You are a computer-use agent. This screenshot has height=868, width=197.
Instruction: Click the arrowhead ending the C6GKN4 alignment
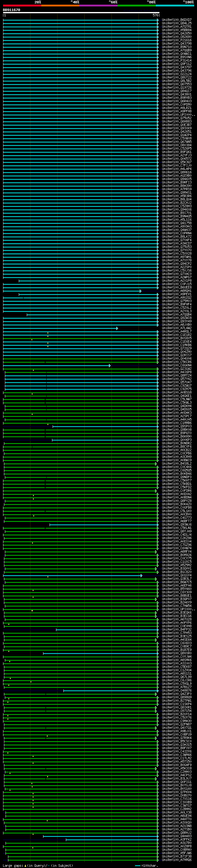tap(110, 365)
